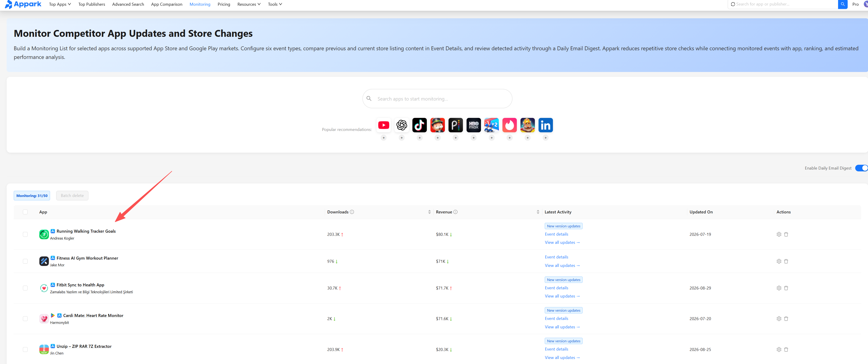Expand the Resources dropdown menu
868x364 pixels.
click(249, 4)
